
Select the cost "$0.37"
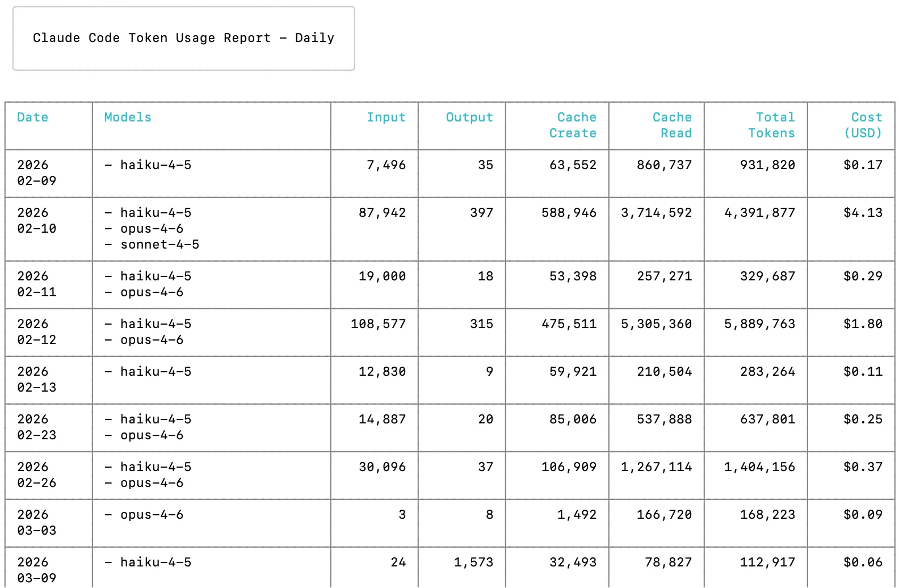tap(863, 467)
